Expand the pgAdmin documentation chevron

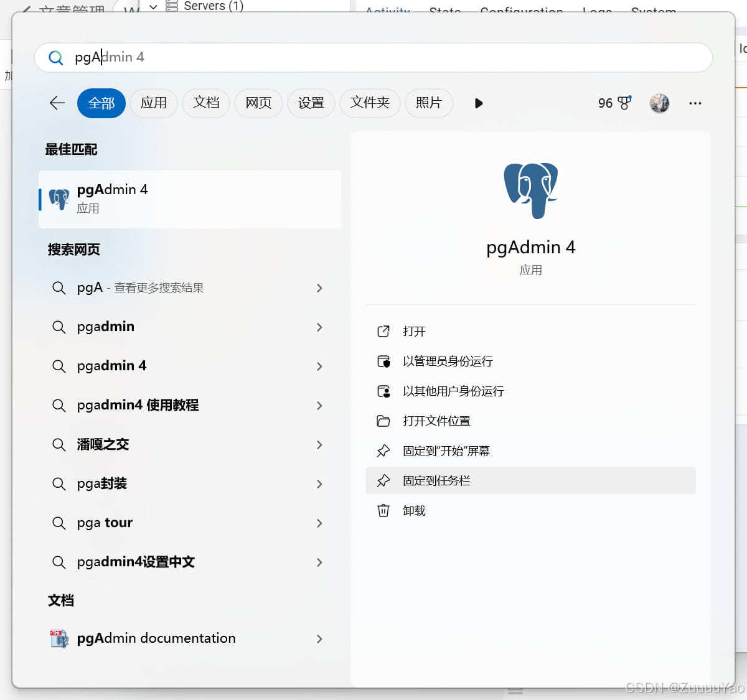pyautogui.click(x=319, y=639)
